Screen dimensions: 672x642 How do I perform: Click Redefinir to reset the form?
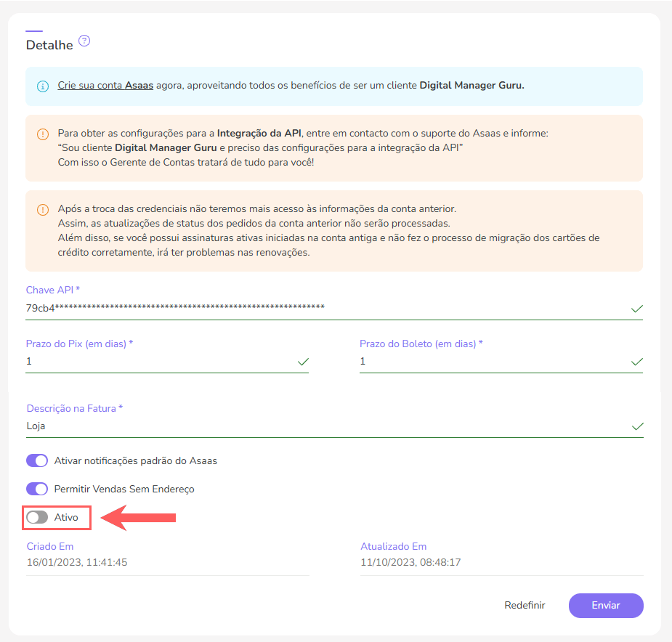(525, 604)
